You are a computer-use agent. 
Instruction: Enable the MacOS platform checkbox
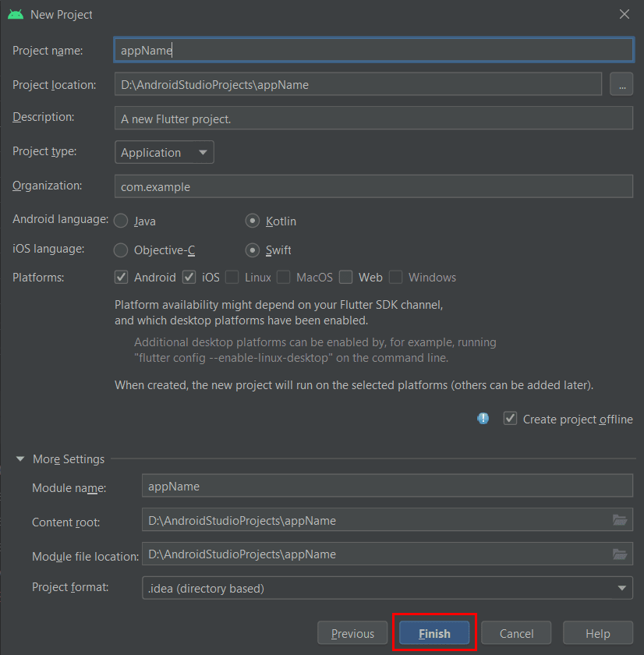tap(283, 277)
